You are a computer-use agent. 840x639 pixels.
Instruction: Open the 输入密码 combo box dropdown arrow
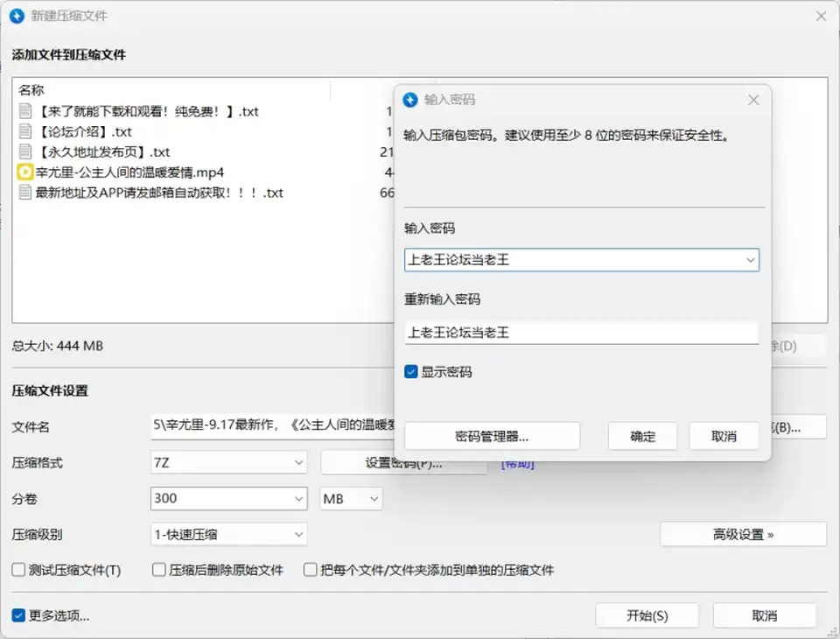[750, 260]
